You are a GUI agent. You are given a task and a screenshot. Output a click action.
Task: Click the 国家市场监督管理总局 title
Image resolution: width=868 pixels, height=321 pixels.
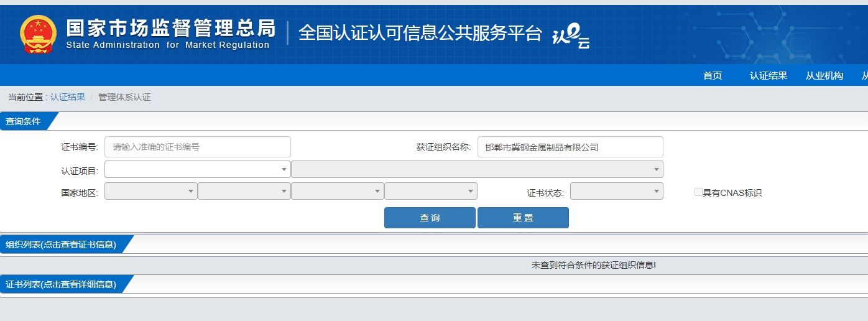pyautogui.click(x=170, y=28)
